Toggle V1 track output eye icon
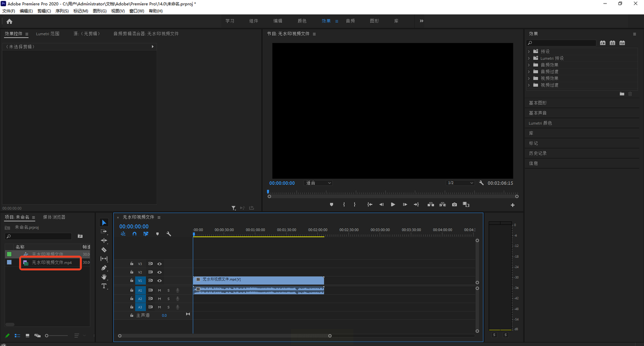This screenshot has height=346, width=644. pyautogui.click(x=159, y=281)
